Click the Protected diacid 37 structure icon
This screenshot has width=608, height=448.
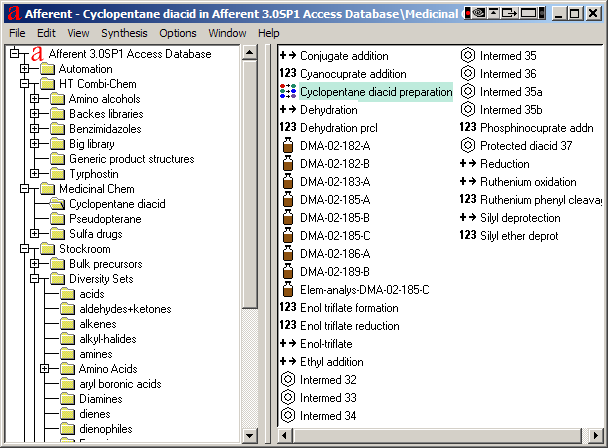click(468, 145)
